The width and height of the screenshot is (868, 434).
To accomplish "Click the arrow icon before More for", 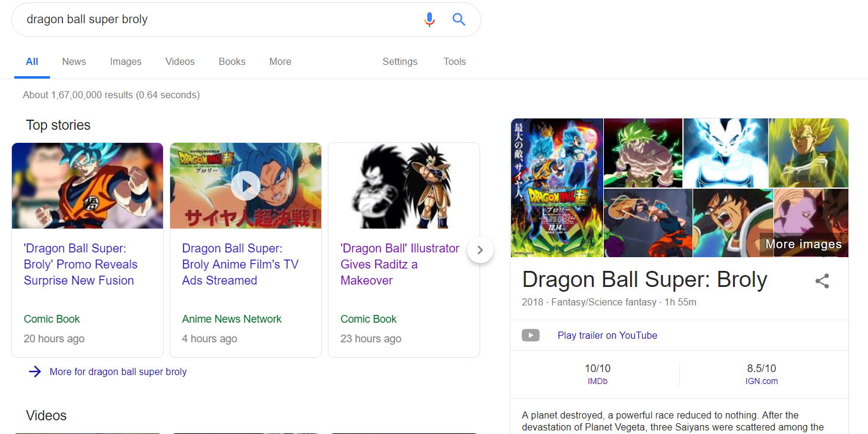I will pos(35,371).
